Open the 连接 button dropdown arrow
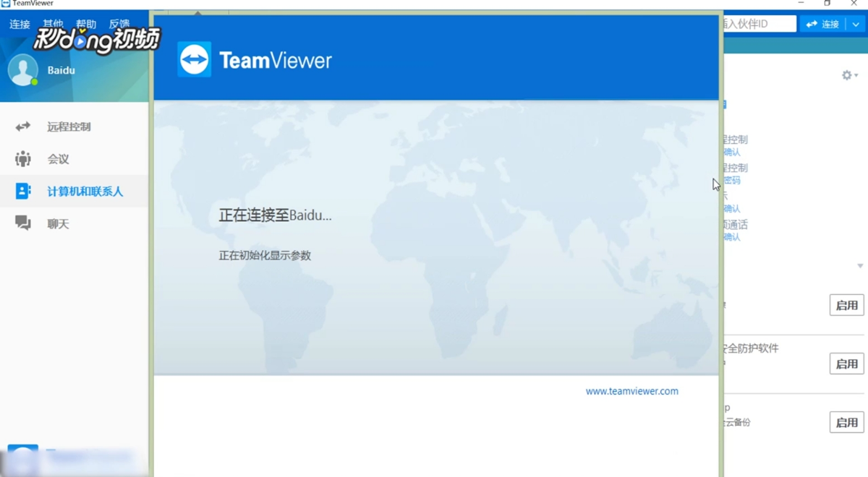Image resolution: width=868 pixels, height=477 pixels. [x=856, y=24]
